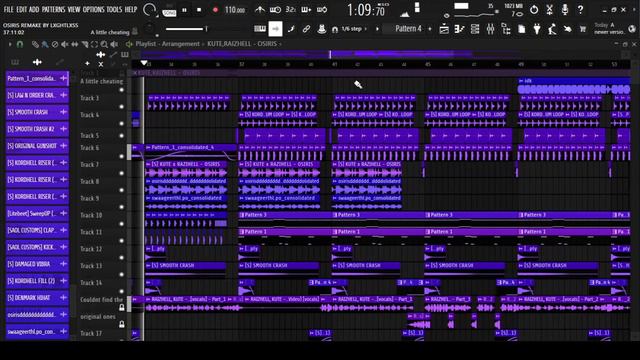The image size is (640, 360).
Task: Mute Track 3 using its dot
Action: [x=121, y=107]
